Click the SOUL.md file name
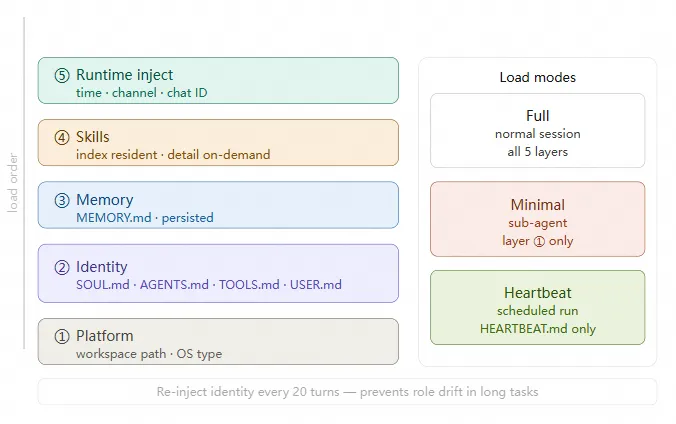The width and height of the screenshot is (676, 424). coord(103,285)
